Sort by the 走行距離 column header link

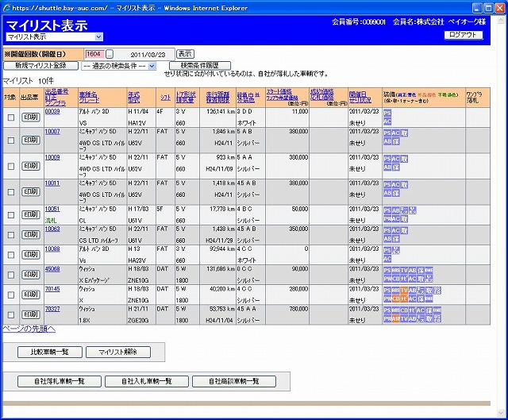pyautogui.click(x=217, y=94)
